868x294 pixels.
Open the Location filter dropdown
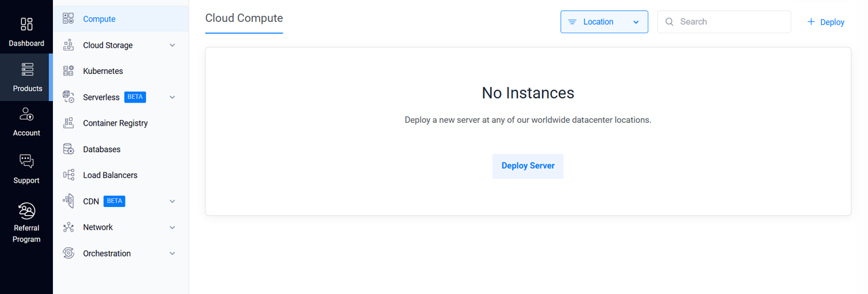[604, 22]
